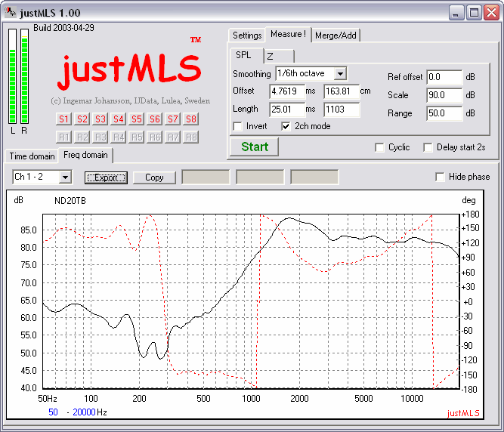Click the blue 50 lower frequency limit
The height and width of the screenshot is (432, 504).
53,412
